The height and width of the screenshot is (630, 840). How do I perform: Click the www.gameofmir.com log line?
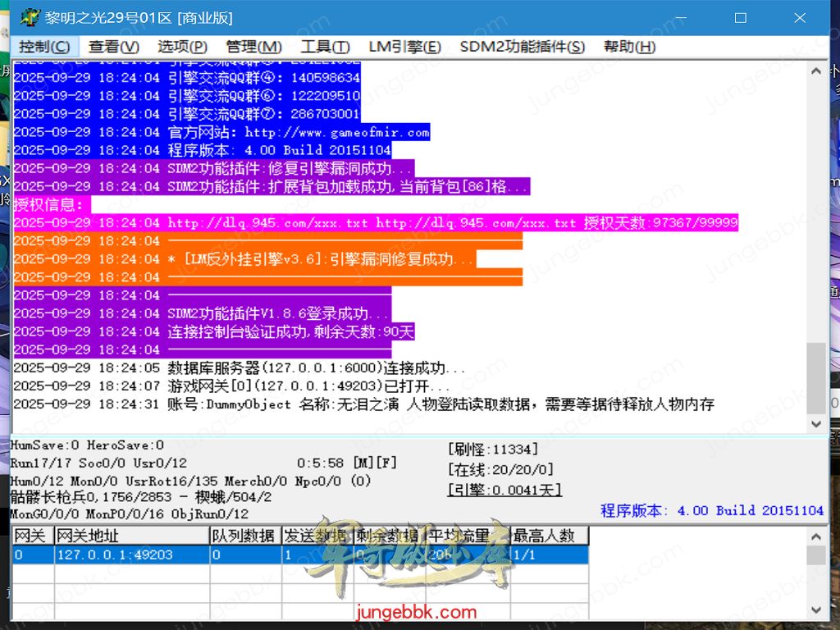pos(221,132)
